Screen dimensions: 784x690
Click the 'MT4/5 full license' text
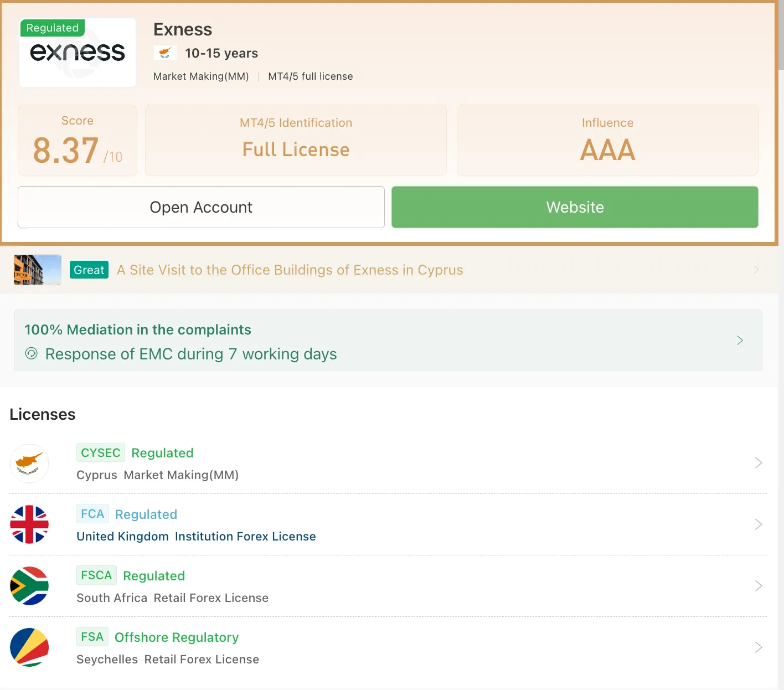click(311, 76)
